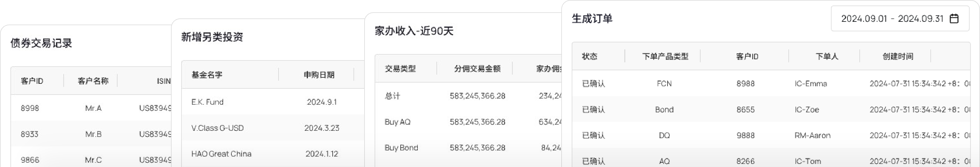Click the 申购日期 column header
This screenshot has width=980, height=167.
tap(319, 75)
